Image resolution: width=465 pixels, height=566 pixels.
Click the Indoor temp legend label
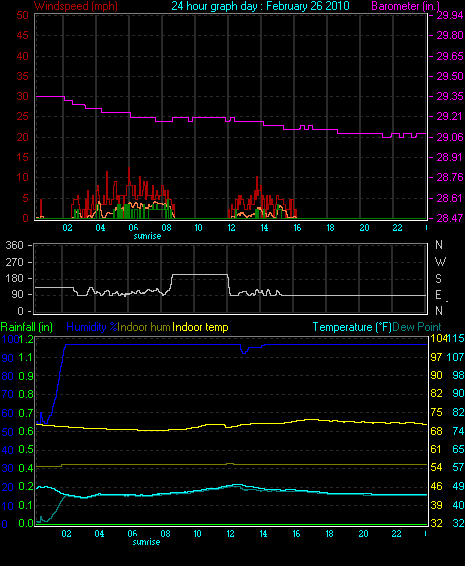[200, 327]
